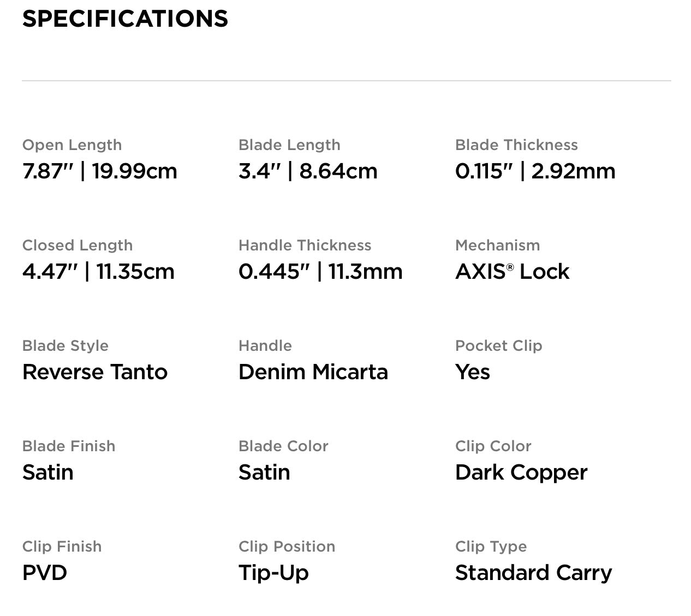The image size is (691, 616).
Task: Click the Denim Micarta handle value
Action: [x=313, y=372]
